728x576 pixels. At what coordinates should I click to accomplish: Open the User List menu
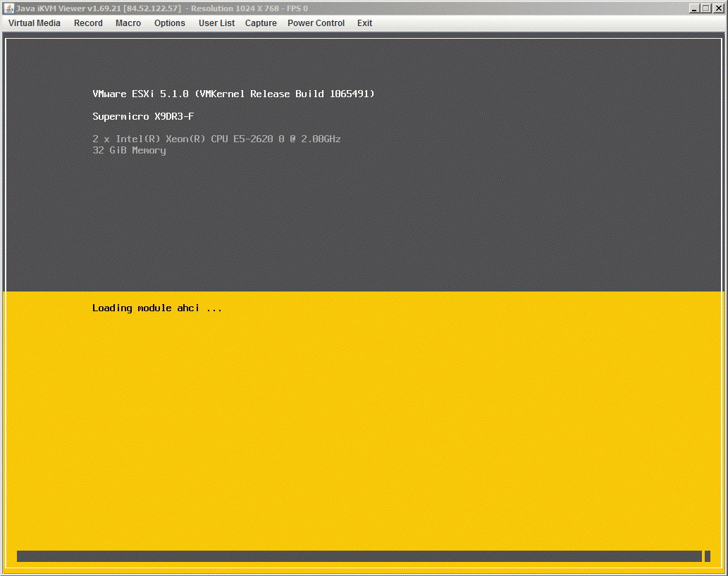(x=216, y=23)
